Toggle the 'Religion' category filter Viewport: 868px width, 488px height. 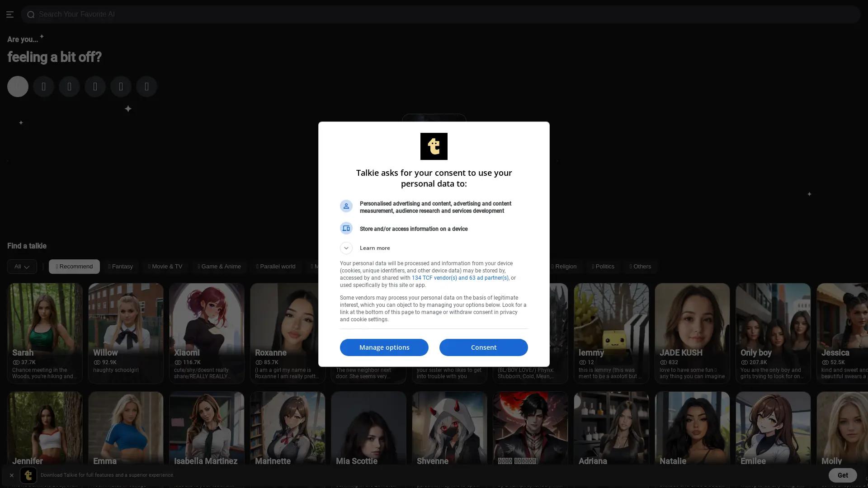click(x=564, y=267)
